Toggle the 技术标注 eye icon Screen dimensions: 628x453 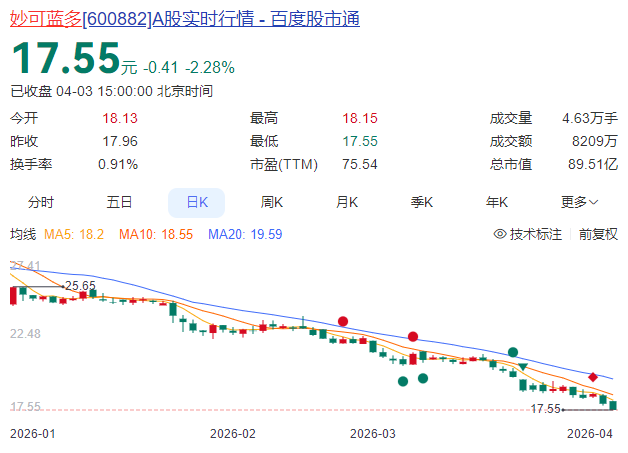coord(500,234)
